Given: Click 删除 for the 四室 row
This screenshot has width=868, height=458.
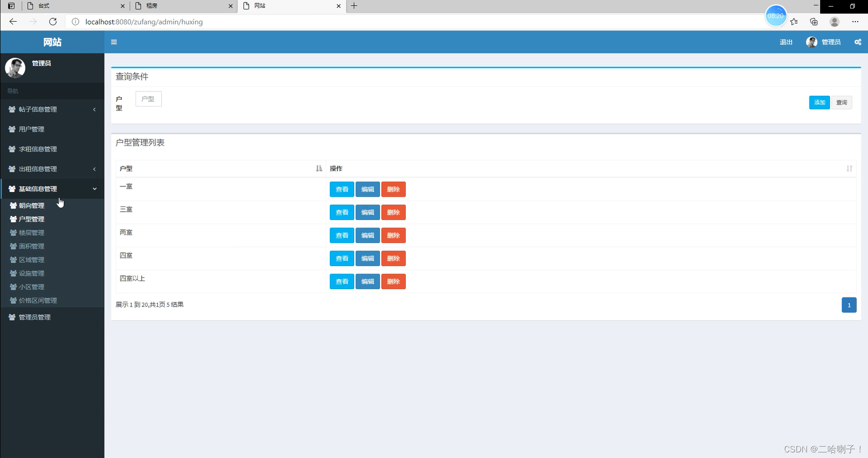Looking at the screenshot, I should 394,259.
